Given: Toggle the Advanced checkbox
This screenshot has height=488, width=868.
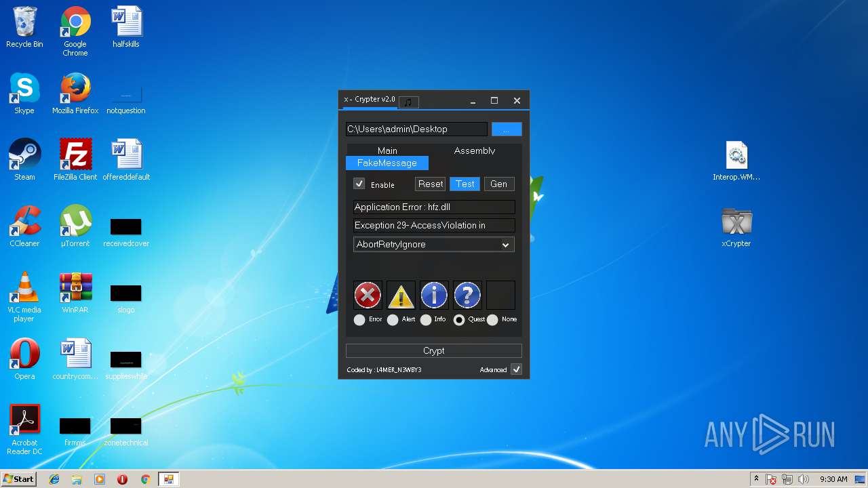Looking at the screenshot, I should coord(516,369).
